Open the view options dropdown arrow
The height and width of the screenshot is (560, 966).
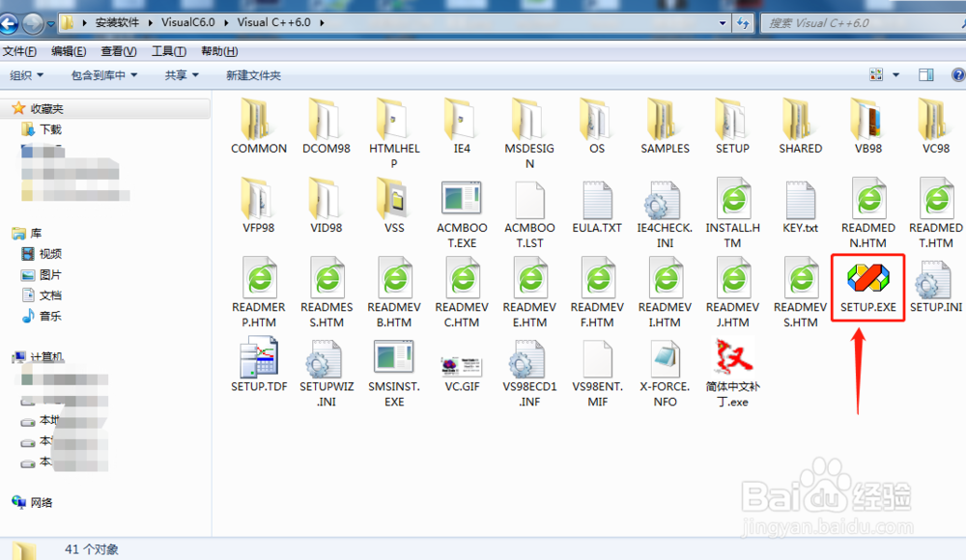[895, 75]
